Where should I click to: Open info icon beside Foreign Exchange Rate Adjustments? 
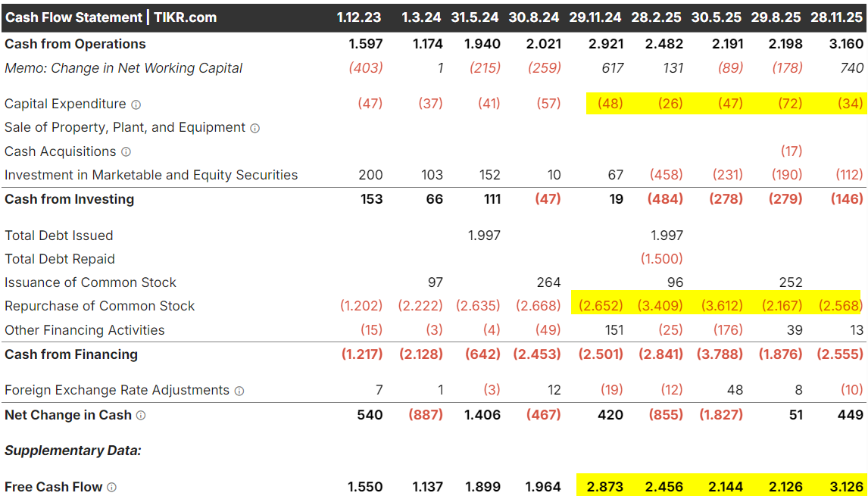tap(239, 391)
